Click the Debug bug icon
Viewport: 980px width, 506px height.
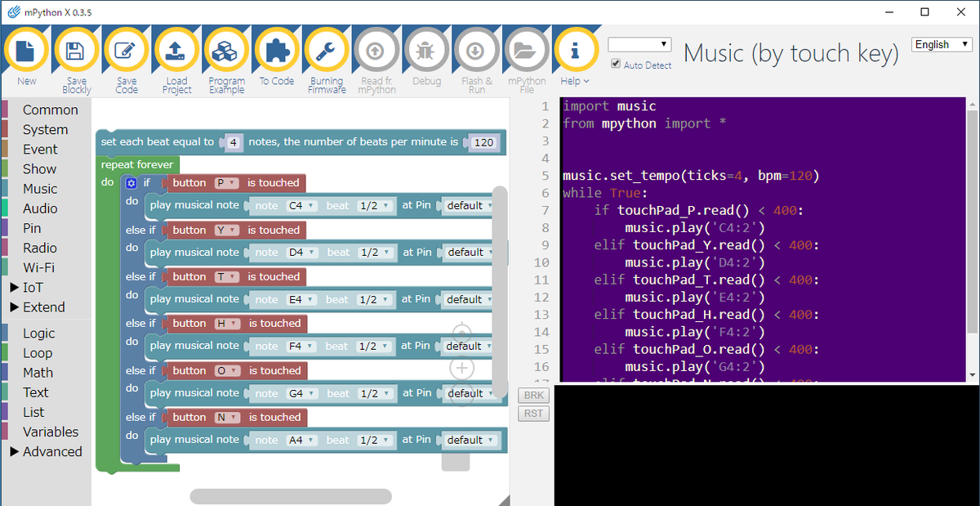[x=426, y=51]
